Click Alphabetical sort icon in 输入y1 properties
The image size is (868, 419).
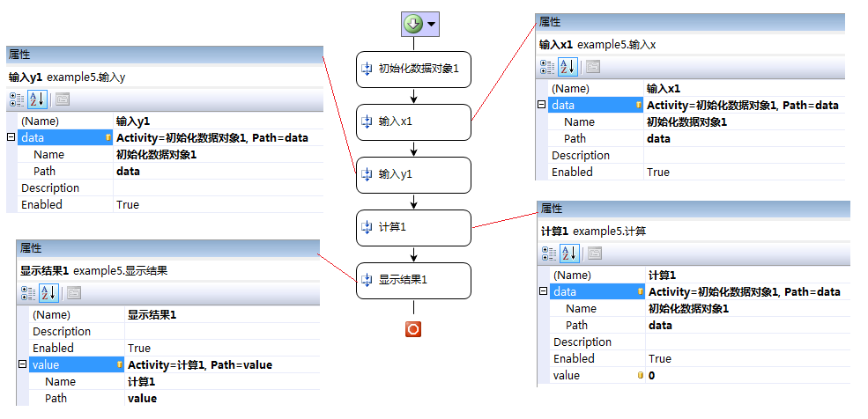(x=38, y=99)
